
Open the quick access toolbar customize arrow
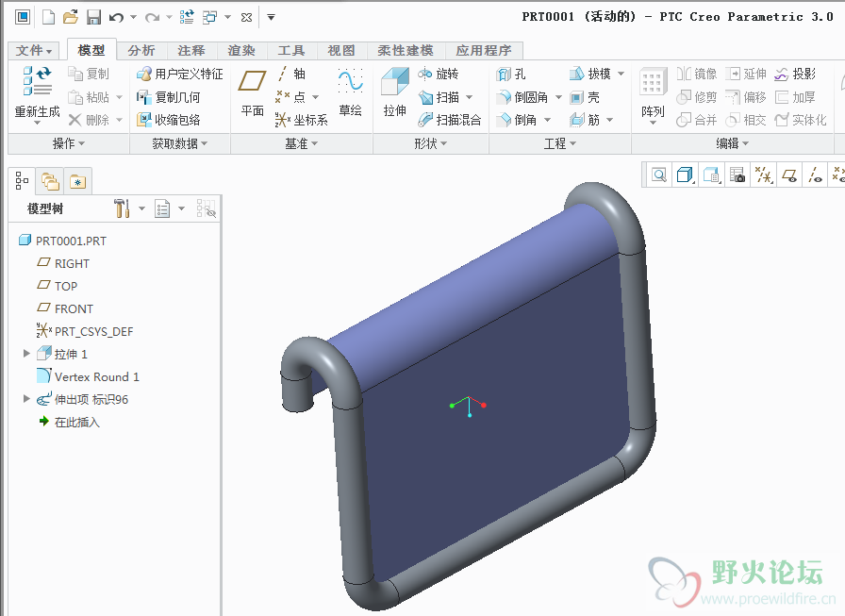point(271,18)
